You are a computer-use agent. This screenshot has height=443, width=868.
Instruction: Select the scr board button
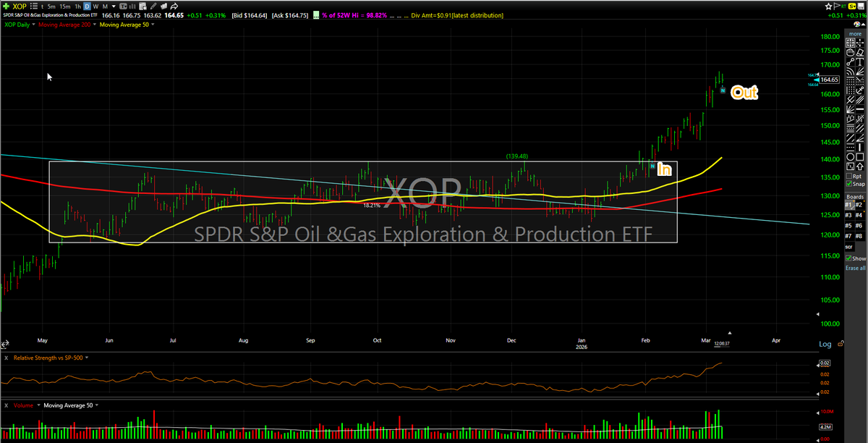[848, 247]
